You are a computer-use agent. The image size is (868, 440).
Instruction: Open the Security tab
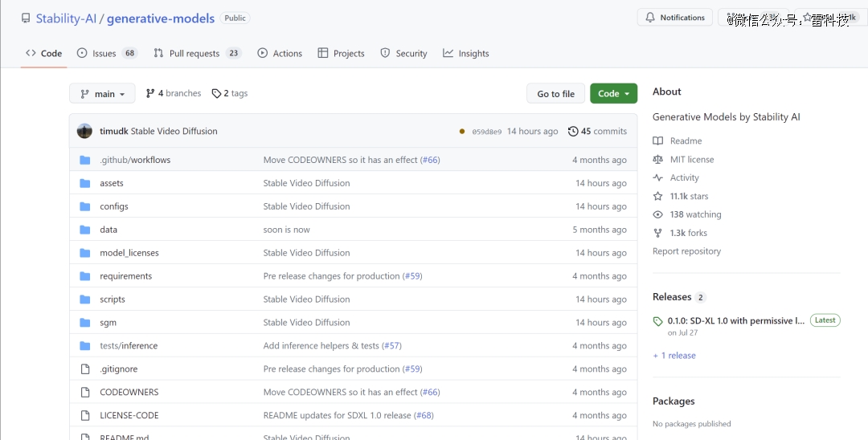coord(403,54)
